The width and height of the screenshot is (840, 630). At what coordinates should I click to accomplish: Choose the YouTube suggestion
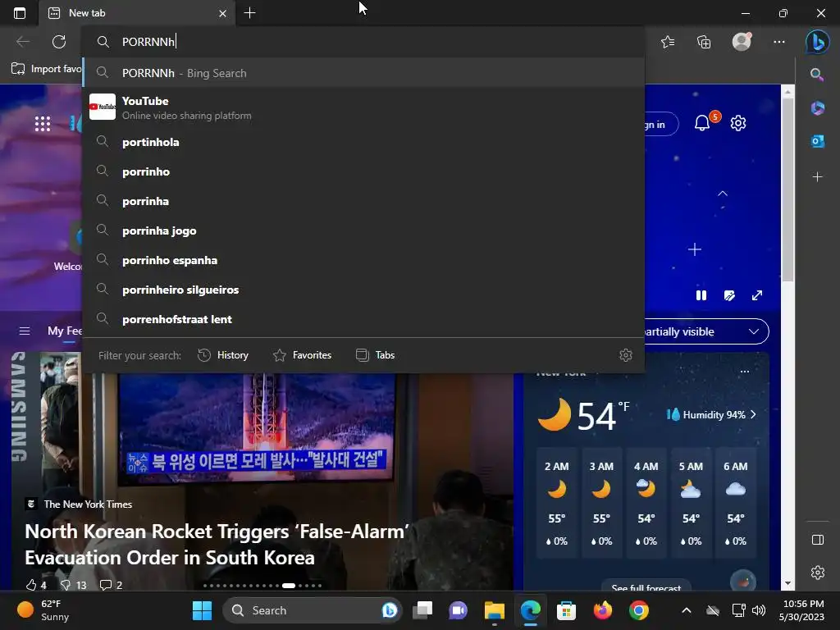[x=363, y=107]
